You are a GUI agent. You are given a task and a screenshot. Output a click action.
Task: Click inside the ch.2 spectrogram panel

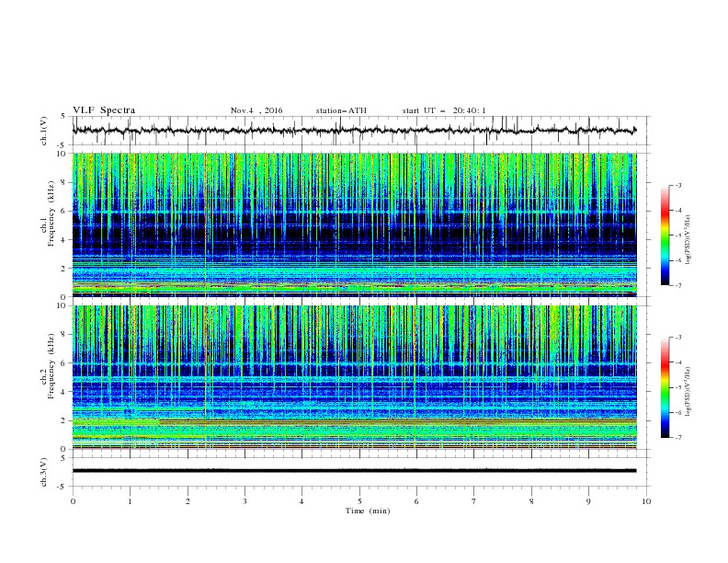(354, 377)
